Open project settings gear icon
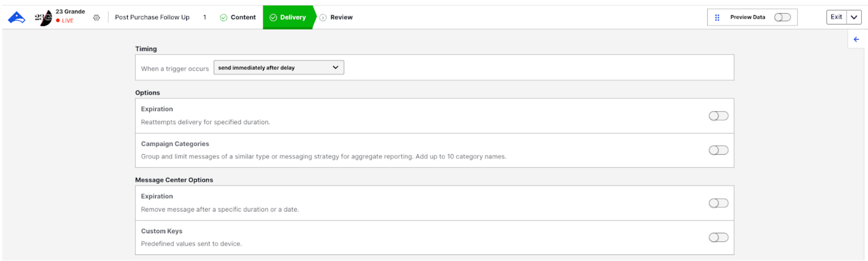 point(96,18)
